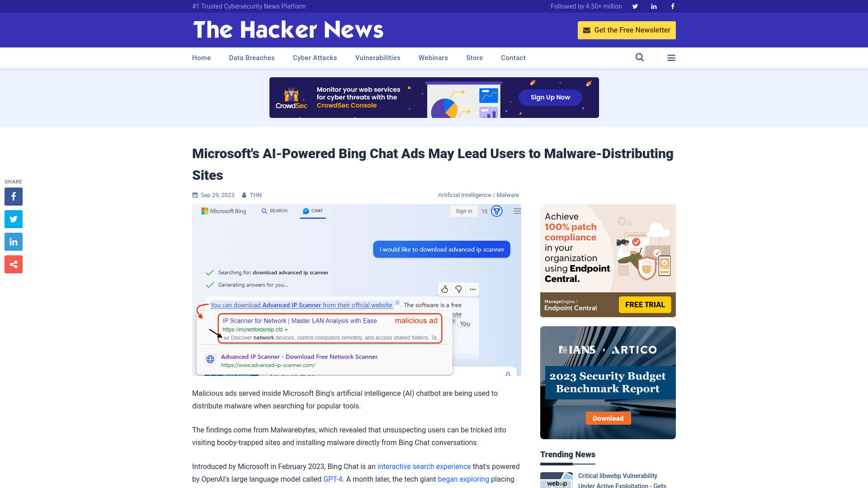Click the LinkedIn share icon
The image size is (868, 488).
click(13, 241)
